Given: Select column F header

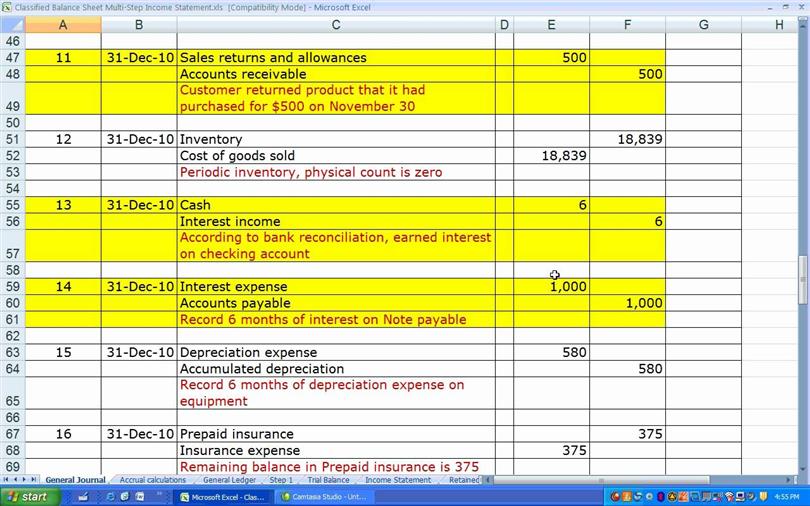Looking at the screenshot, I should click(627, 24).
